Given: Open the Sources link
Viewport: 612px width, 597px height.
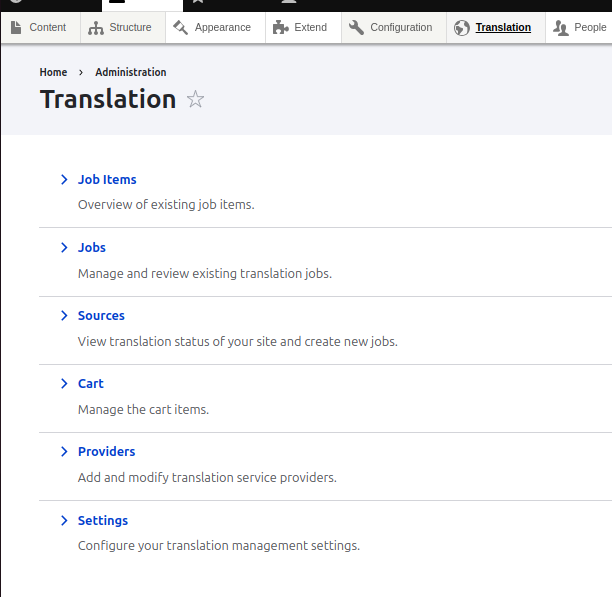Looking at the screenshot, I should point(101,316).
